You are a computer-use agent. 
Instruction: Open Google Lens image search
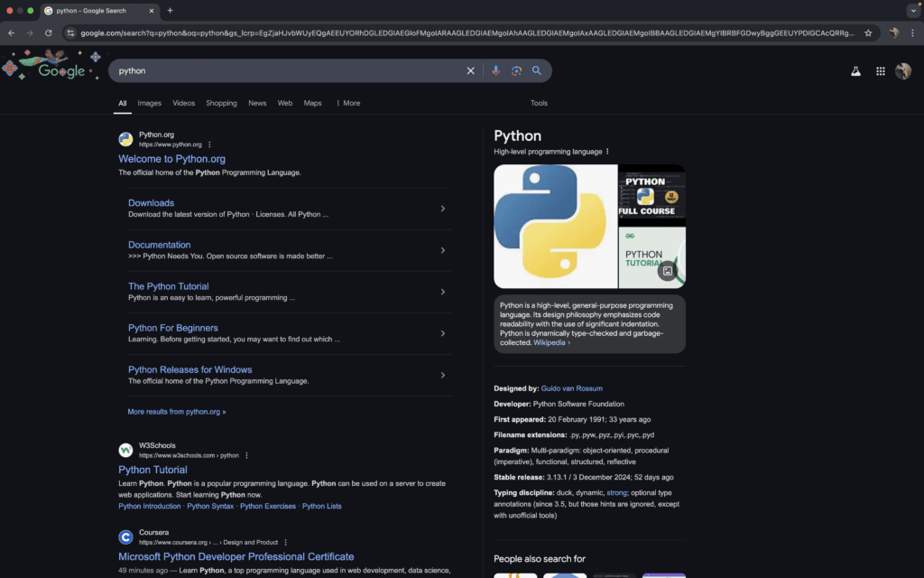516,70
